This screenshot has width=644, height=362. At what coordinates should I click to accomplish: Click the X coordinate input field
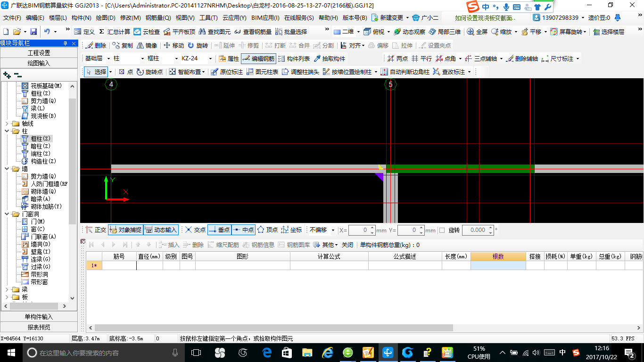pyautogui.click(x=362, y=230)
